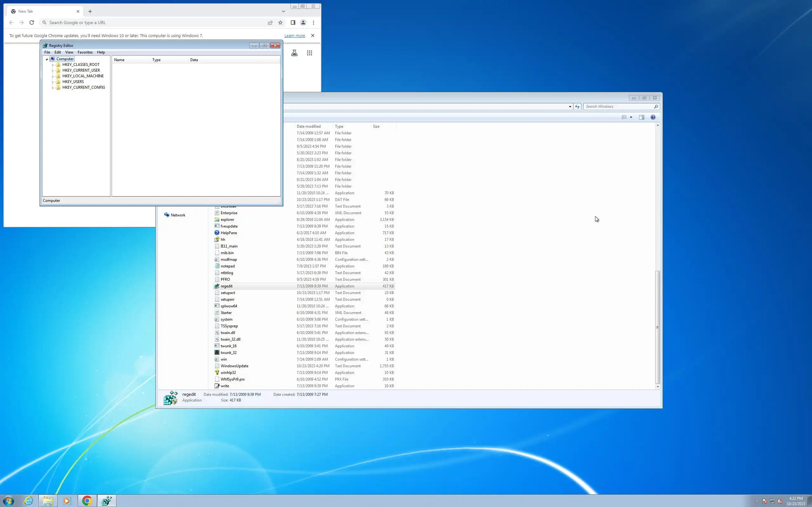Click Windows Media Player taskbar icon
This screenshot has width=812, height=507.
[66, 501]
